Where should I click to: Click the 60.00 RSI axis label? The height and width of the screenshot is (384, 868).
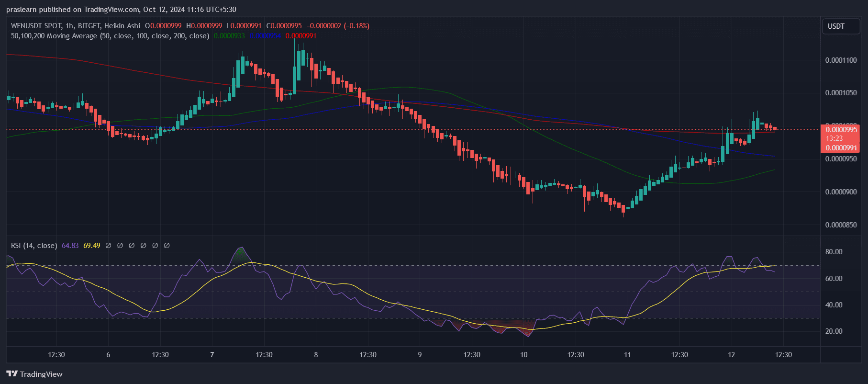point(834,279)
